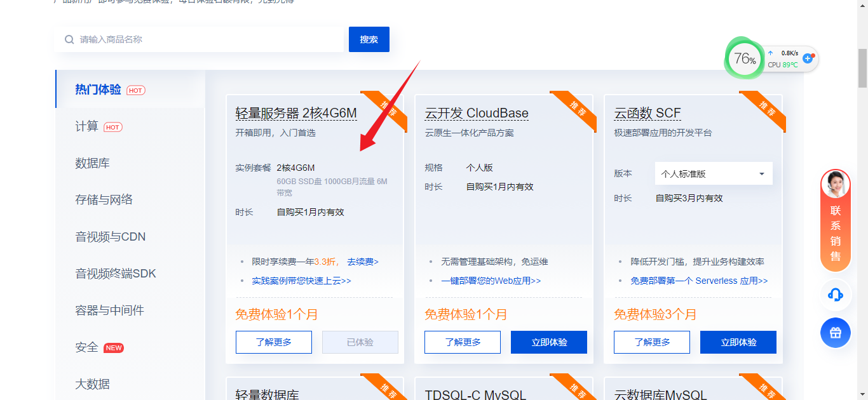Image resolution: width=868 pixels, height=400 pixels.
Task: Open 容器与中间件 category
Action: 109,310
